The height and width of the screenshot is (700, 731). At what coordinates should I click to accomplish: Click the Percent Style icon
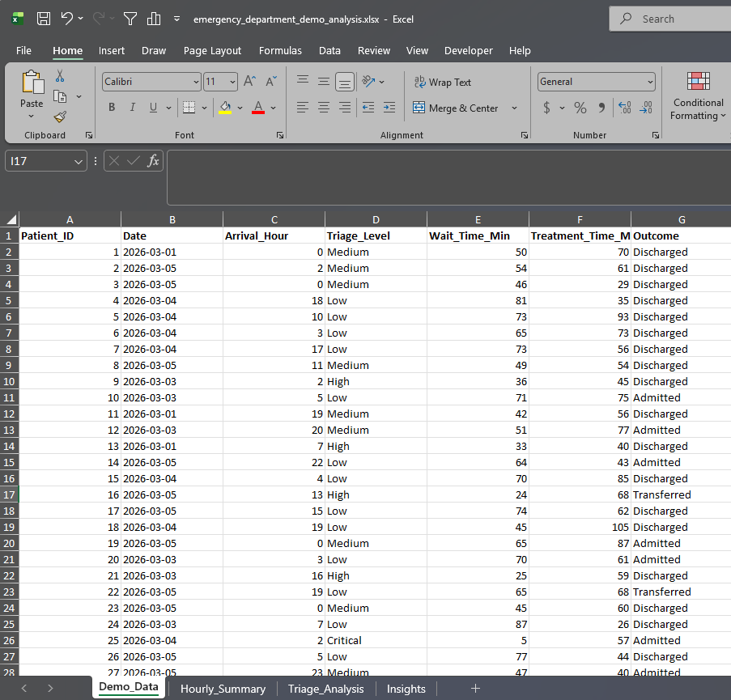tap(580, 108)
